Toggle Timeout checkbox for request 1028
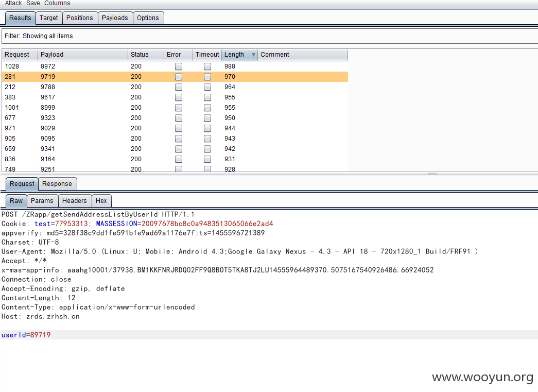538x392 pixels. click(207, 66)
